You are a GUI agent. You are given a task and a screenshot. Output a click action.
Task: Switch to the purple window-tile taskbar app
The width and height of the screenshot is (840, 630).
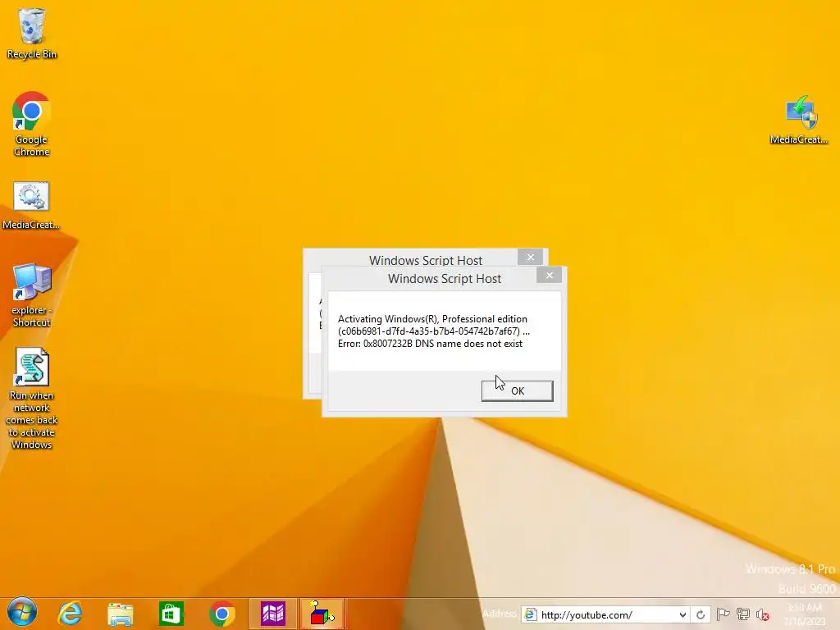(272, 614)
